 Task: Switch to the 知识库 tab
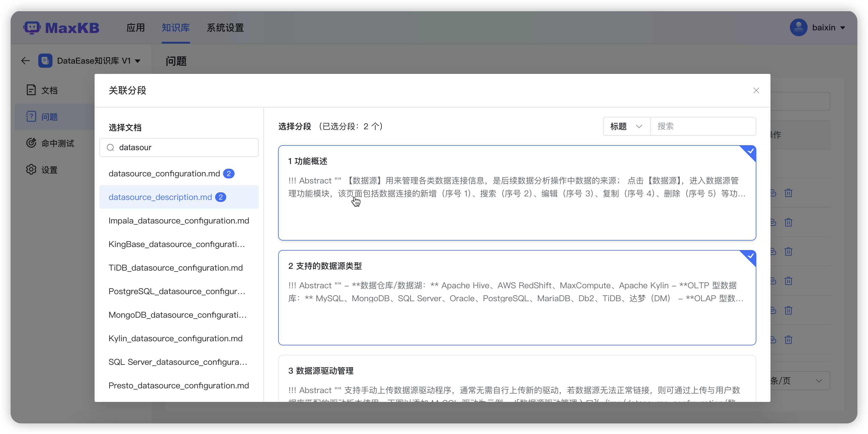click(176, 28)
